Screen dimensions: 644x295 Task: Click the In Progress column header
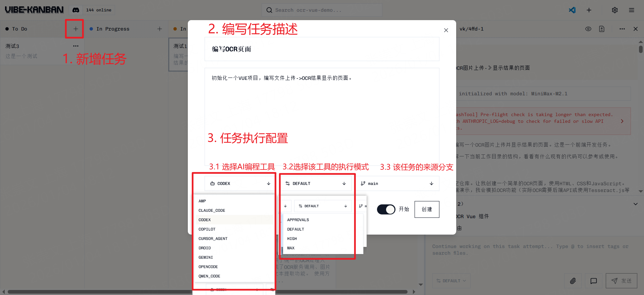[x=113, y=29]
